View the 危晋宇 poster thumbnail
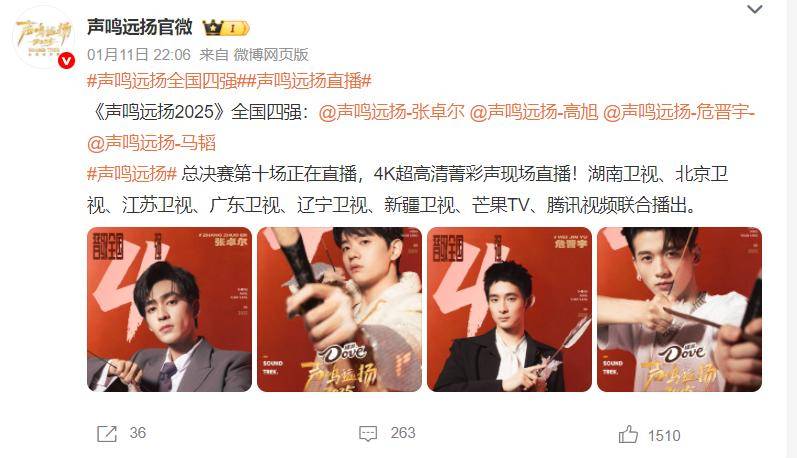797x458 pixels. pos(509,309)
